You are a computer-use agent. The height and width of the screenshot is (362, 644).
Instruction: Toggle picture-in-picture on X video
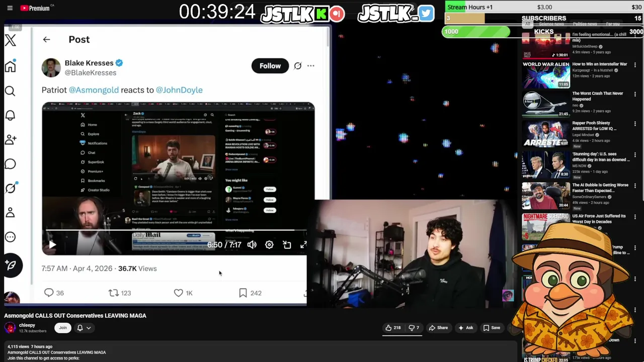click(x=287, y=245)
